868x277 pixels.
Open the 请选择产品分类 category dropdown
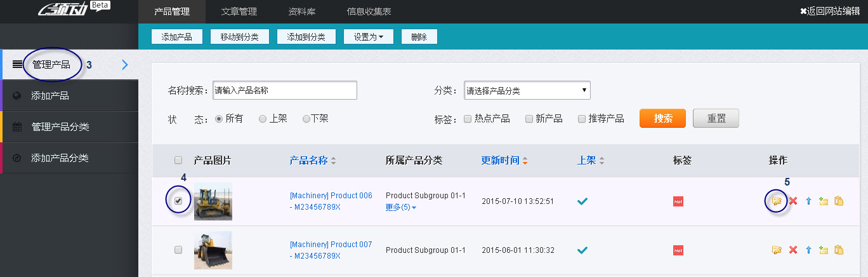click(527, 90)
